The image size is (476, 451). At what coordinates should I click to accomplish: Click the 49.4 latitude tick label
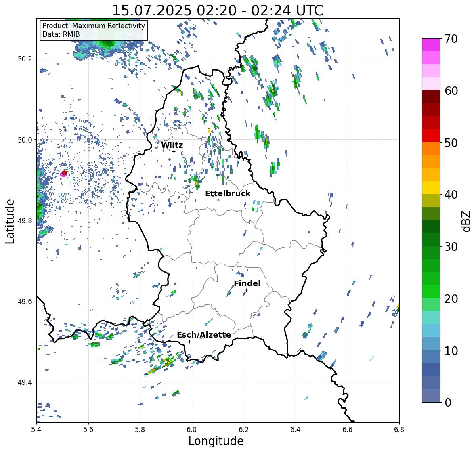(25, 382)
